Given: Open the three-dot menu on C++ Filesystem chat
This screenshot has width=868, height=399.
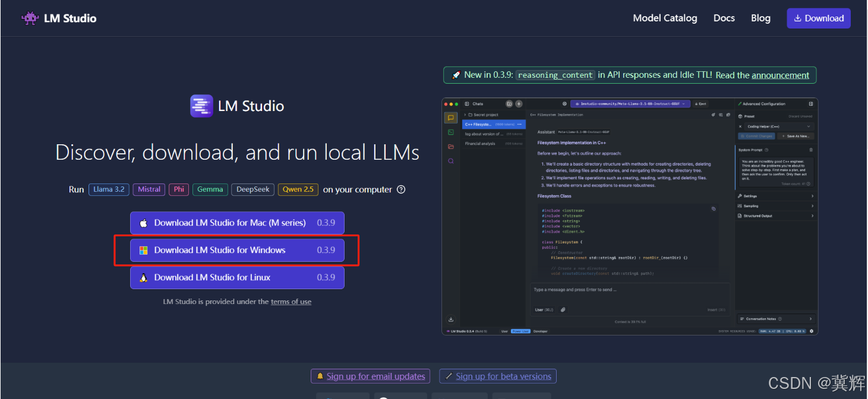Looking at the screenshot, I should point(519,125).
